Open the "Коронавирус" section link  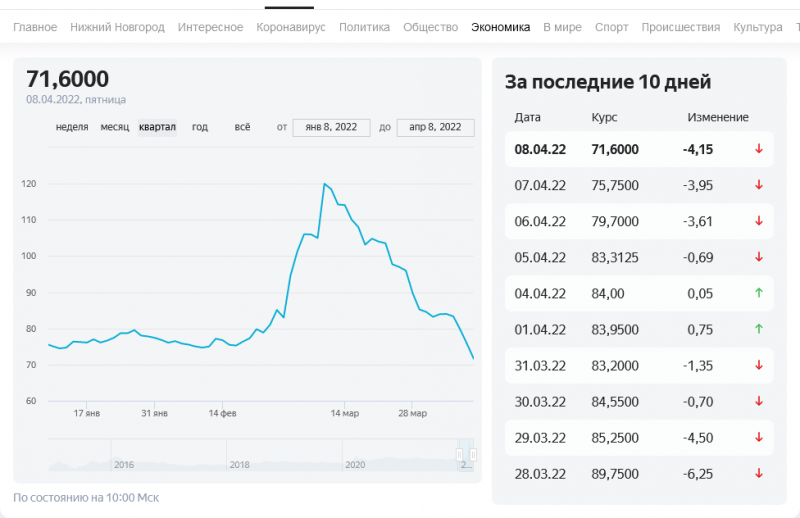tap(291, 27)
